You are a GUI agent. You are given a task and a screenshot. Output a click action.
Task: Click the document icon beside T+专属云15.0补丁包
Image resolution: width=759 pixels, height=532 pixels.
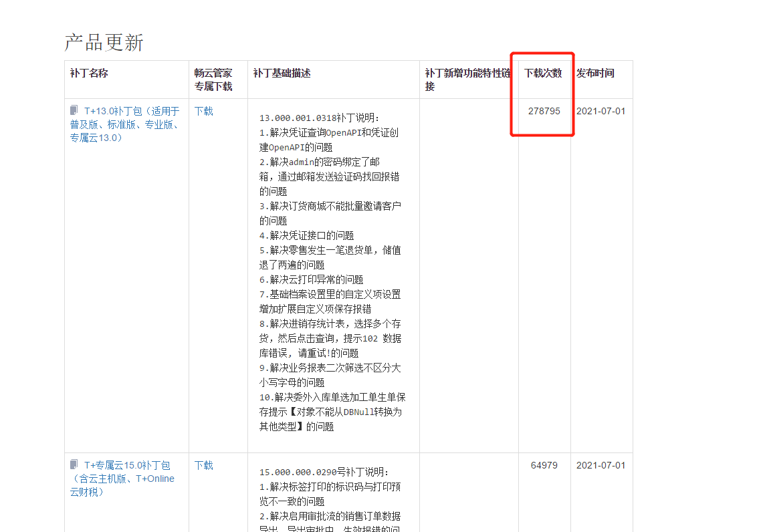(x=74, y=464)
